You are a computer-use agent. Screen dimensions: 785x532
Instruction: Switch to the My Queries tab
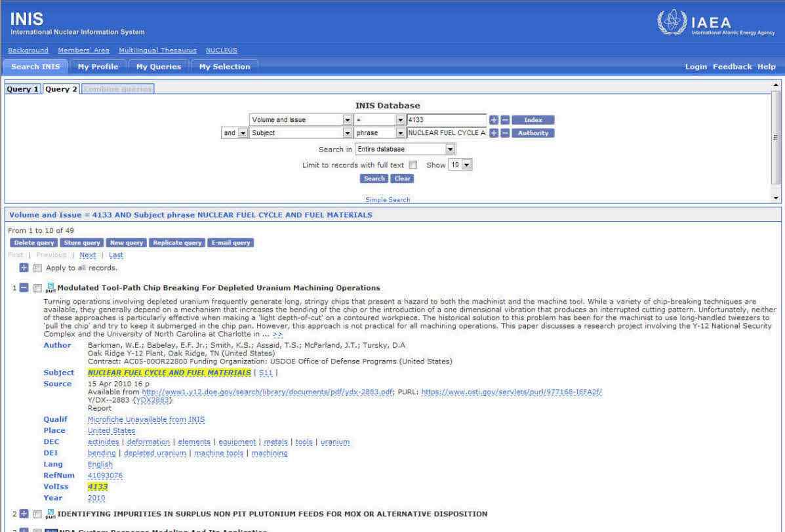pos(158,66)
